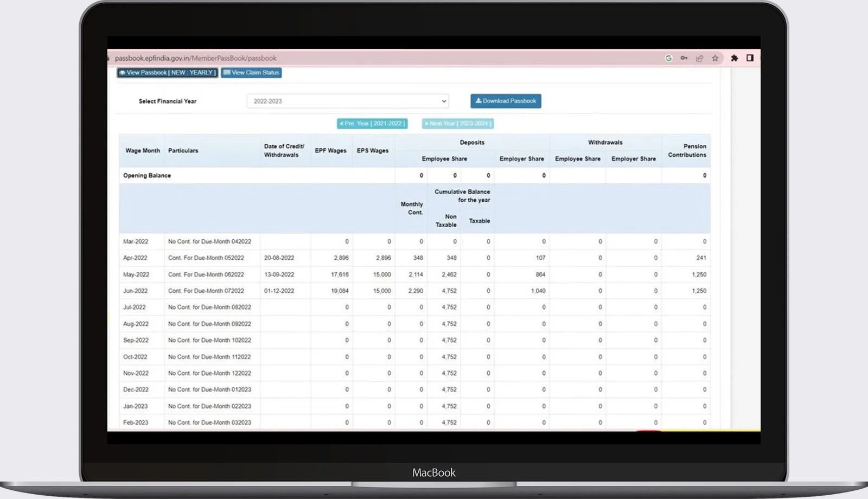Click the employer share value 864
The height and width of the screenshot is (499, 868).
[x=540, y=275]
